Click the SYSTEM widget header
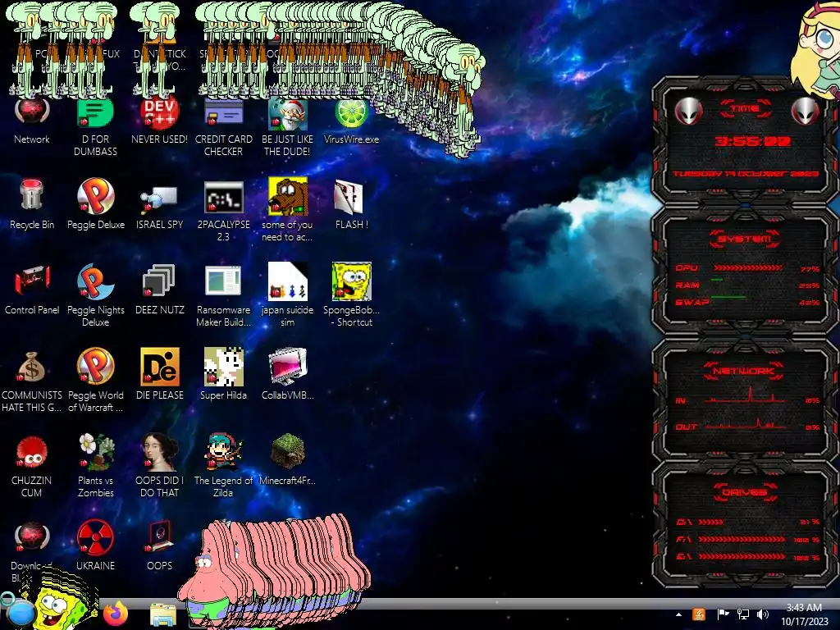 (x=745, y=239)
